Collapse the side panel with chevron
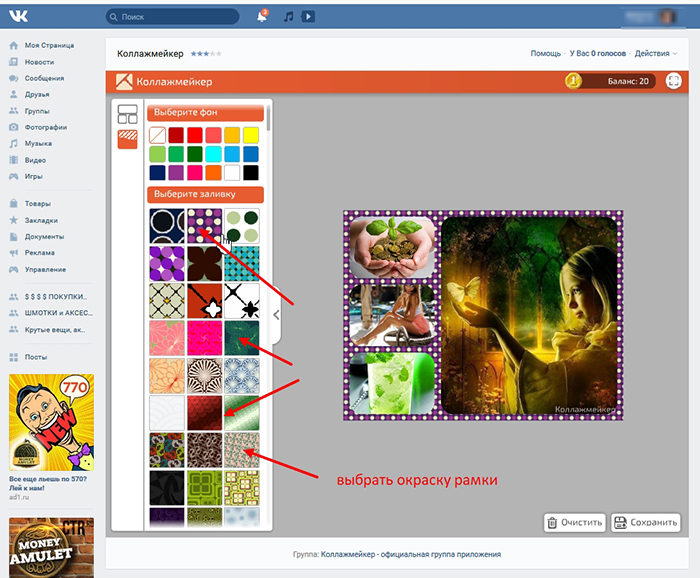The height and width of the screenshot is (578, 700). click(276, 315)
